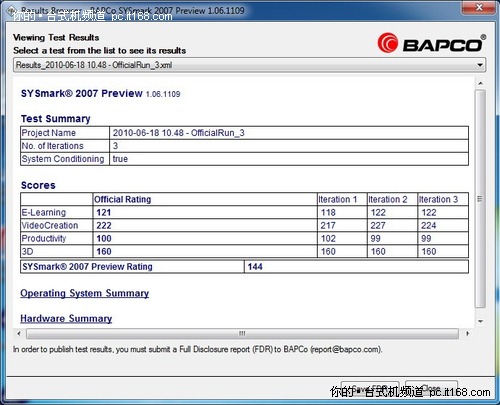
Task: Click the Save FDR button
Action: coord(370,389)
